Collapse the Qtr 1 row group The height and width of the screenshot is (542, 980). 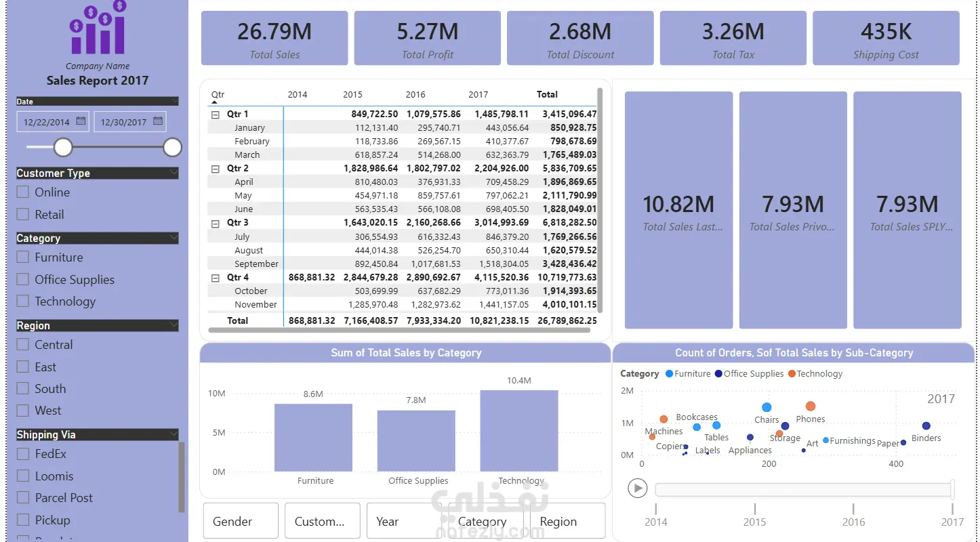point(216,114)
